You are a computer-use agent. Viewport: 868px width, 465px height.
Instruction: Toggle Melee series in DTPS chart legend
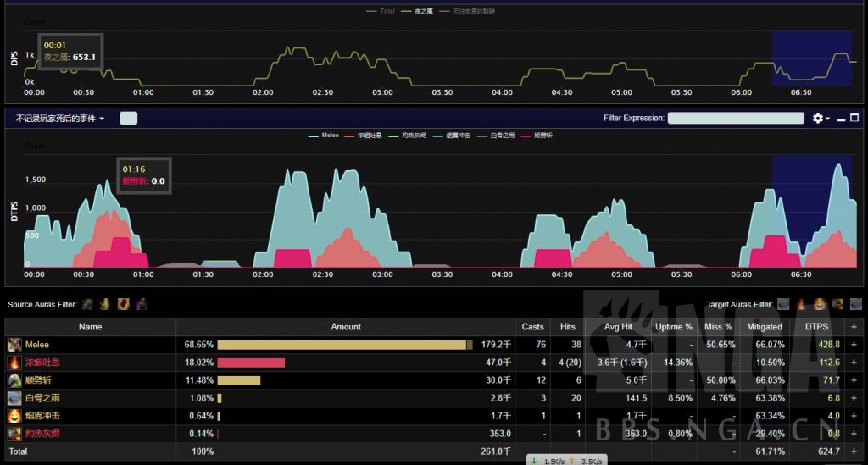pos(324,136)
